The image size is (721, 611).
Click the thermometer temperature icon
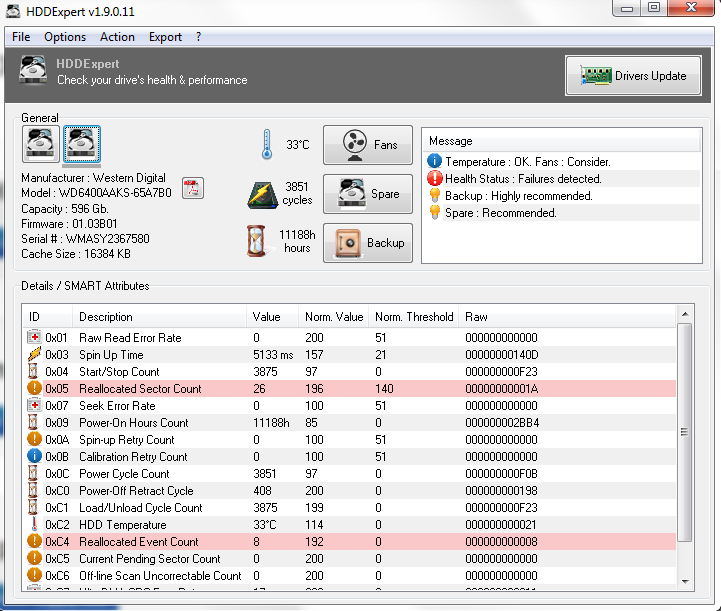click(x=267, y=145)
